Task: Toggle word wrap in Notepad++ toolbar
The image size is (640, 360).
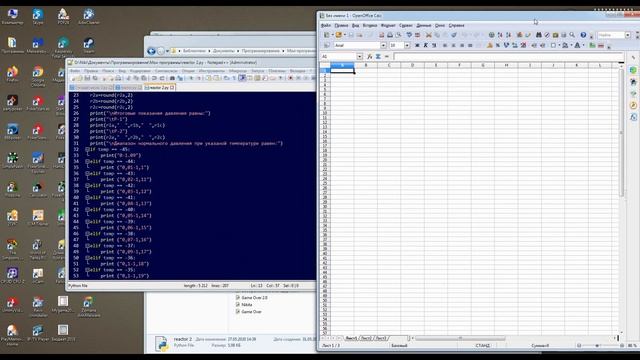Action: (226, 78)
